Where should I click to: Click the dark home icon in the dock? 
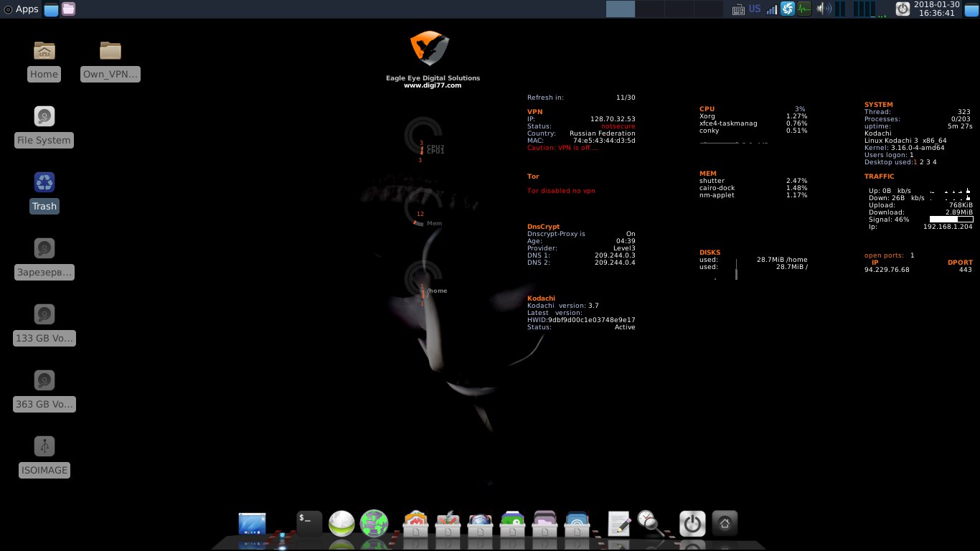(725, 524)
